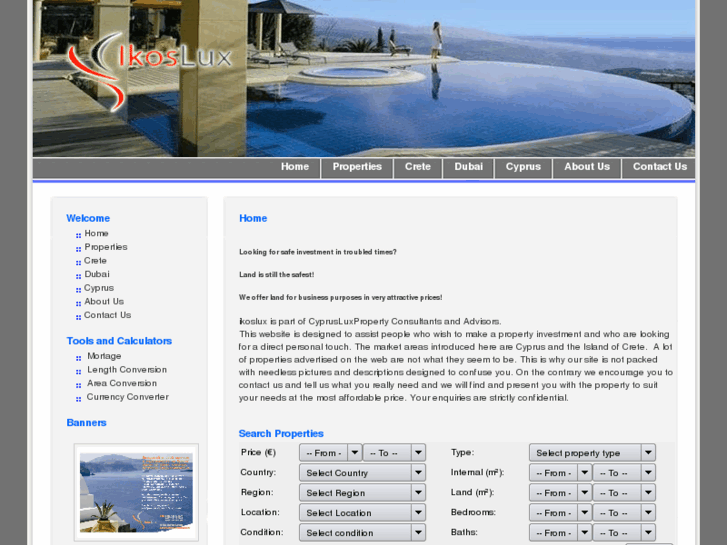The width and height of the screenshot is (727, 545).
Task: Open the Mortage calculator link
Action: pos(104,356)
